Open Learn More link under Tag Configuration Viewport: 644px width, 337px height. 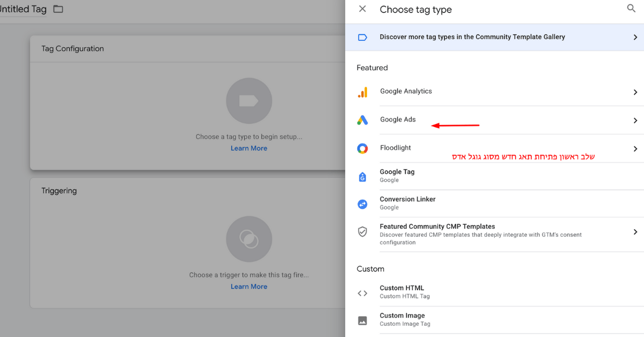coord(248,148)
